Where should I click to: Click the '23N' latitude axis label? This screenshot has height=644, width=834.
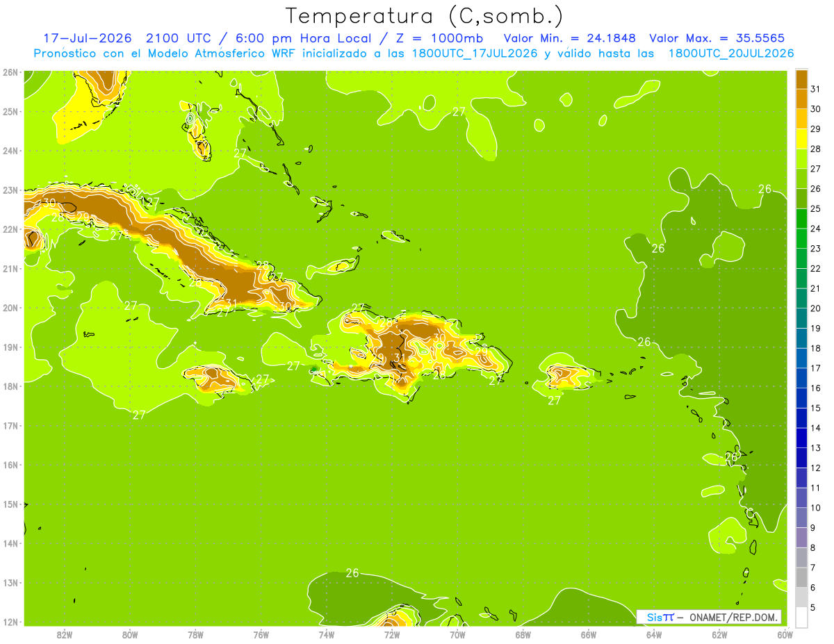pos(10,190)
